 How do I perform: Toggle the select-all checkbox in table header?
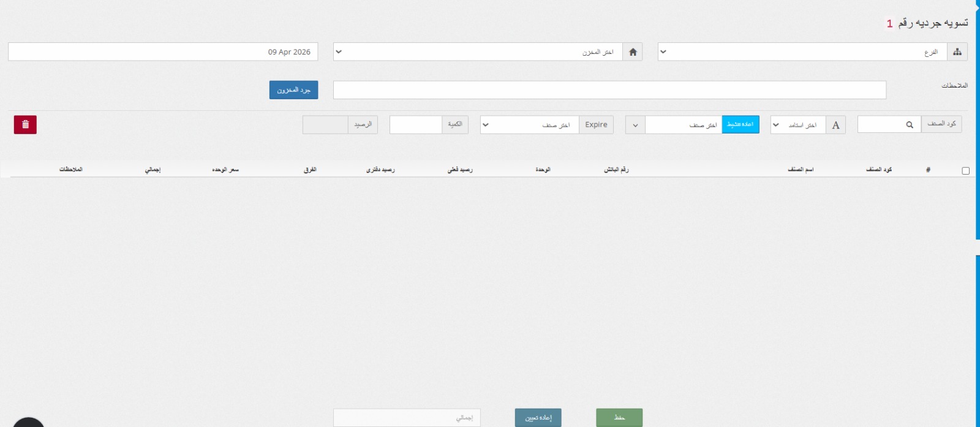tap(965, 171)
